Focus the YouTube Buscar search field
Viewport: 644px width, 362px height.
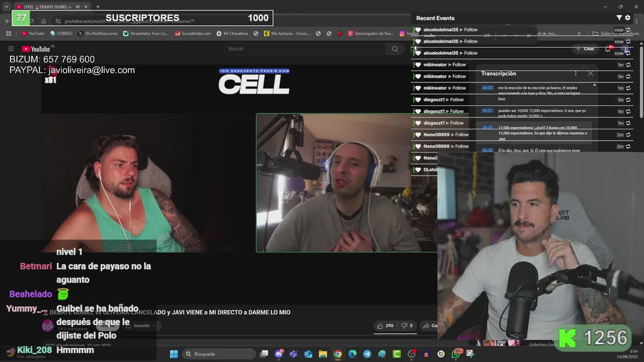[x=304, y=49]
